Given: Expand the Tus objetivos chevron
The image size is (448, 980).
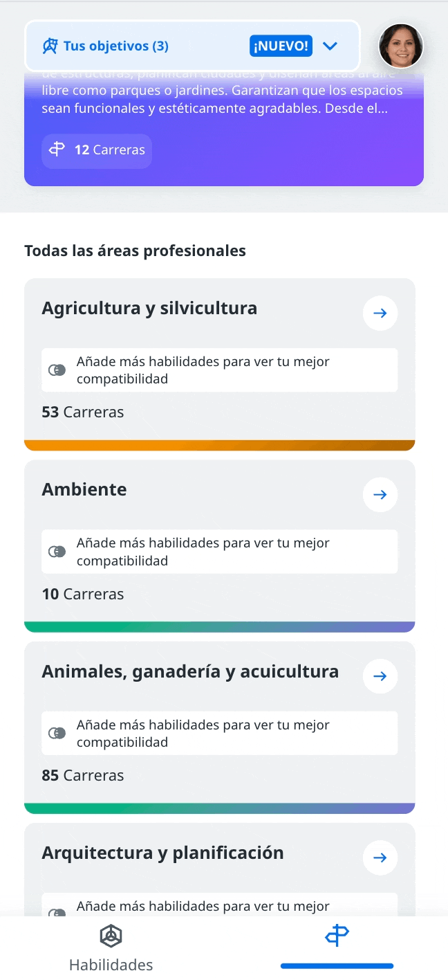Looking at the screenshot, I should click(330, 46).
